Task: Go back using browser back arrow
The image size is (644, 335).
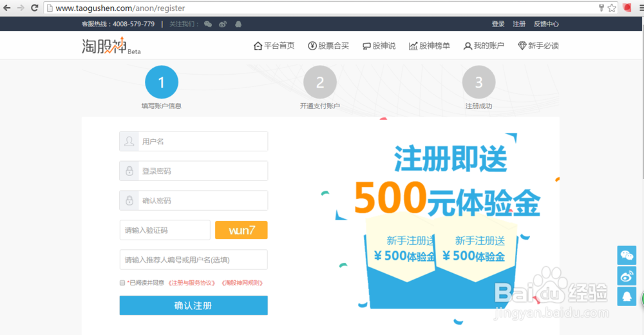Action: pyautogui.click(x=7, y=8)
